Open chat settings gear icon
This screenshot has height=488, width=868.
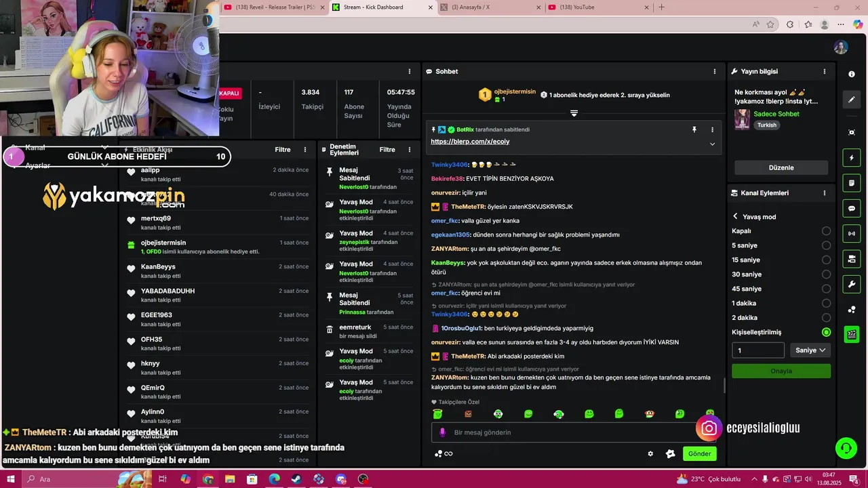coord(650,454)
